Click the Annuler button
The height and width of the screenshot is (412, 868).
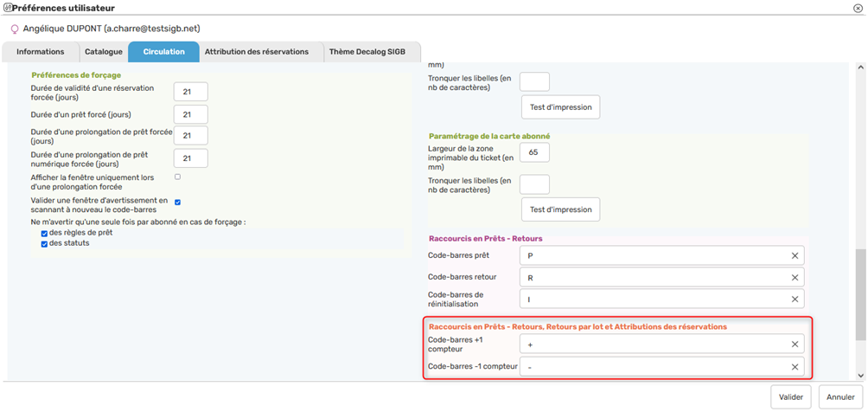click(839, 397)
